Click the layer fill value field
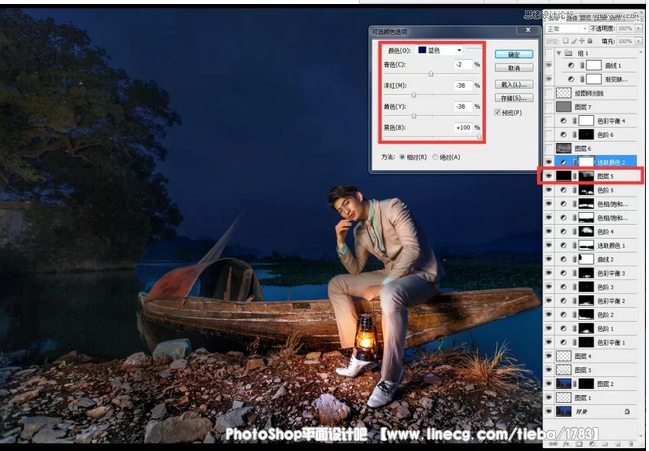 pos(625,41)
